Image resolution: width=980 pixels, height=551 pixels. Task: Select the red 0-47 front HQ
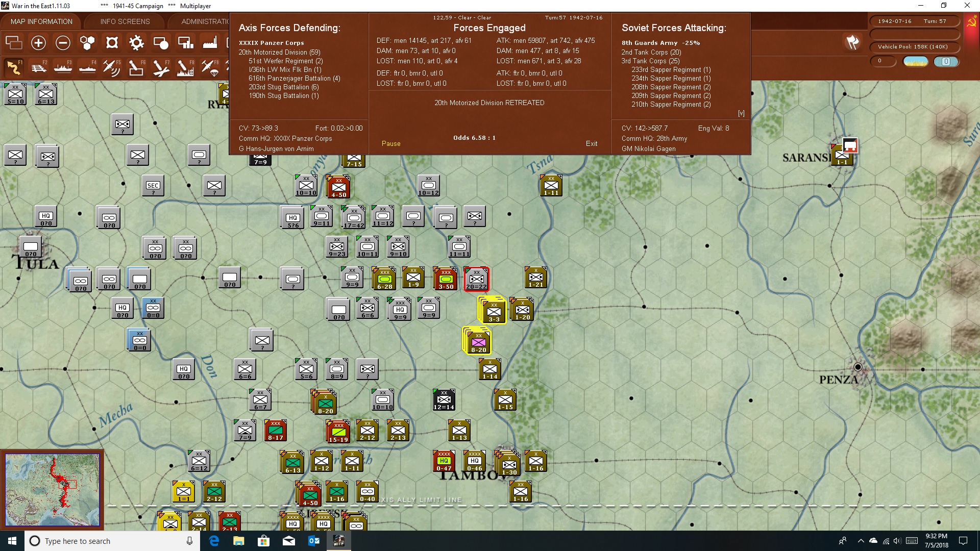[x=444, y=461]
